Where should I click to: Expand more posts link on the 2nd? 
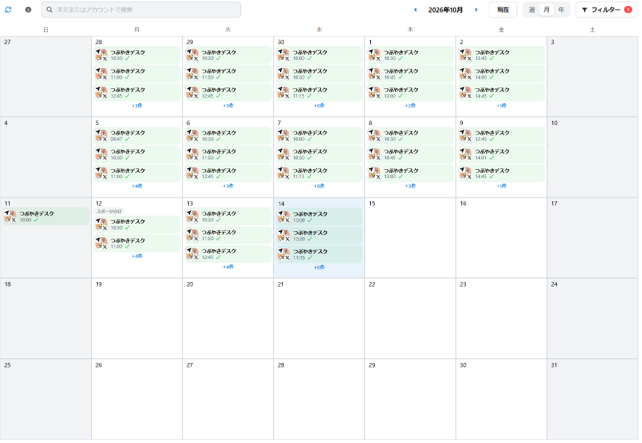502,106
